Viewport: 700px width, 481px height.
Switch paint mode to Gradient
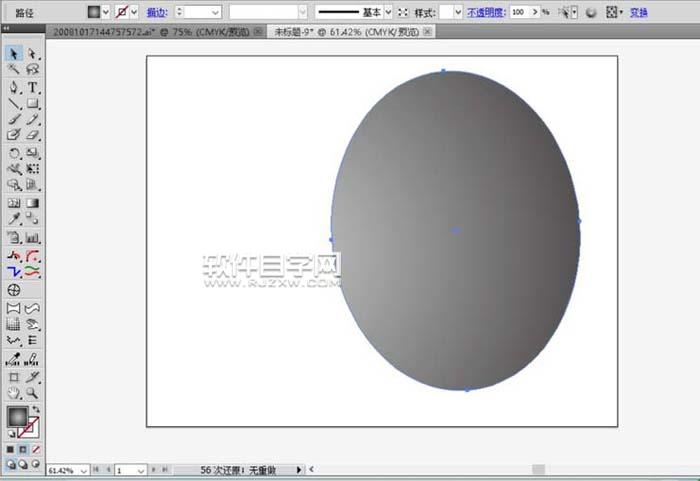coord(23,449)
